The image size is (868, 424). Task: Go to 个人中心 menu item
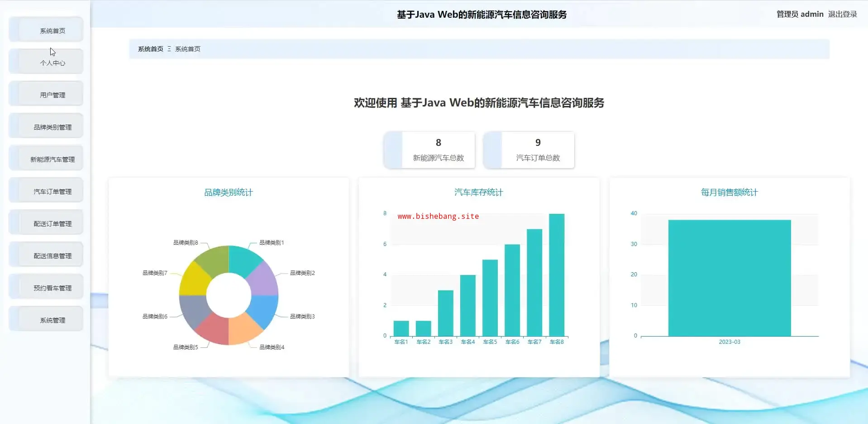coord(46,62)
